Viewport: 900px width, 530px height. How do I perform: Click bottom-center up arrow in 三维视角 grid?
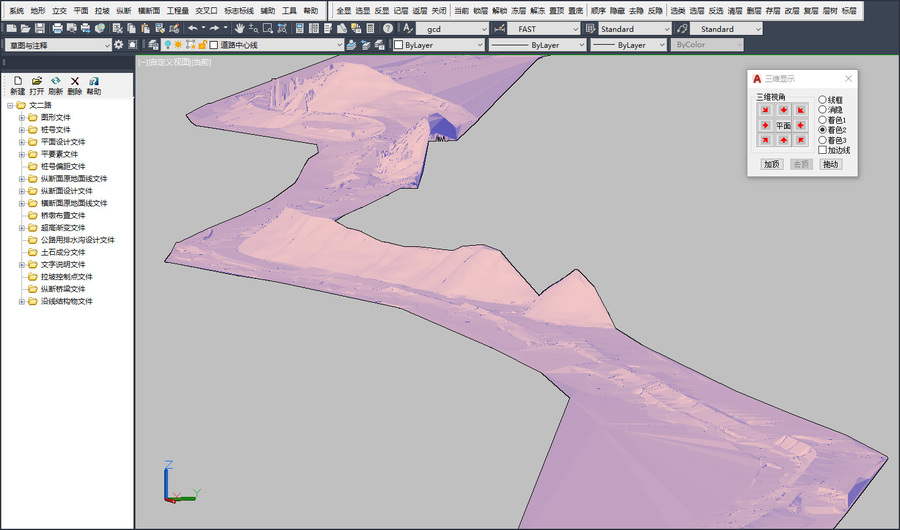[783, 140]
